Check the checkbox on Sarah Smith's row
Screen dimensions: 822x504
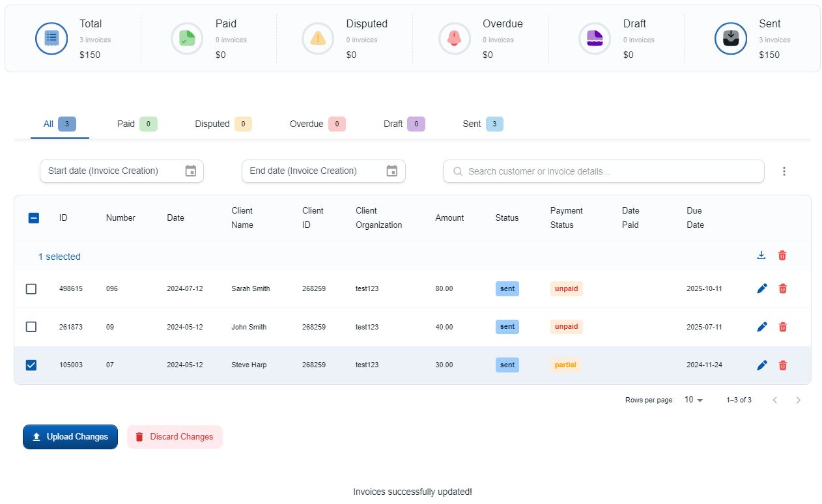[31, 288]
